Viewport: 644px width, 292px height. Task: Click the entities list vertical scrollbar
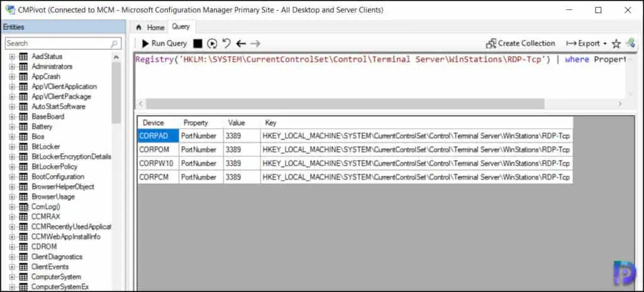coord(116,94)
